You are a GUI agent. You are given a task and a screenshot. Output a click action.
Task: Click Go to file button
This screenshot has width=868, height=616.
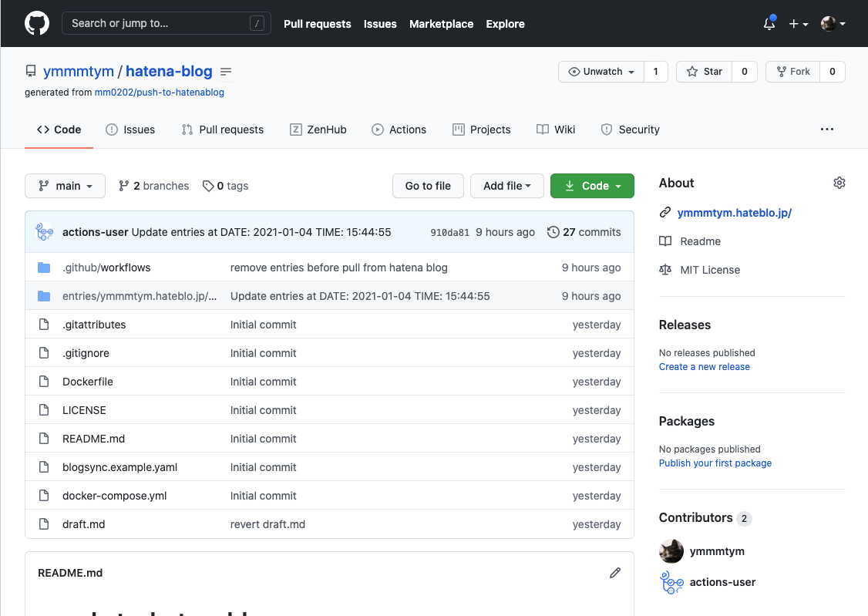tap(428, 186)
